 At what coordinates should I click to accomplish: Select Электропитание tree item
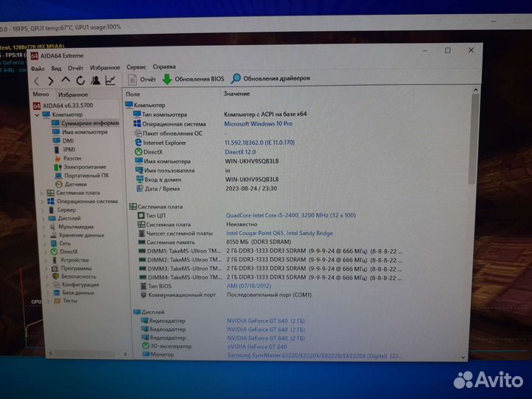coord(81,167)
